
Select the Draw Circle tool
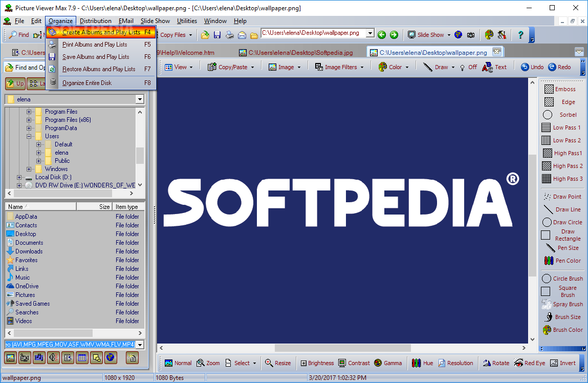pos(562,222)
